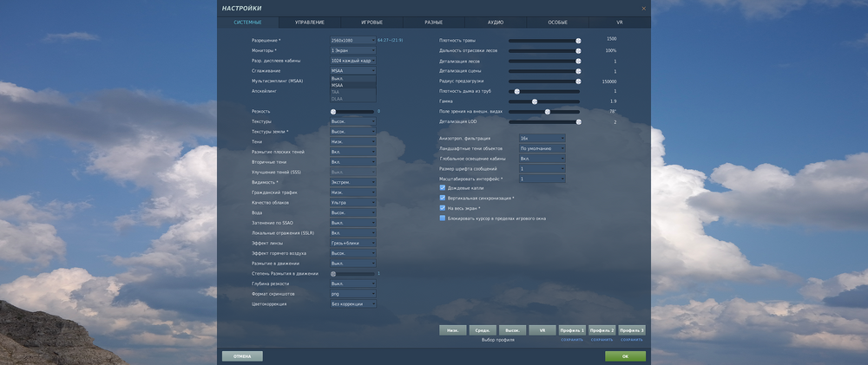Load Профиль 1 preset
Viewport: 868px width, 365px height.
click(572, 330)
